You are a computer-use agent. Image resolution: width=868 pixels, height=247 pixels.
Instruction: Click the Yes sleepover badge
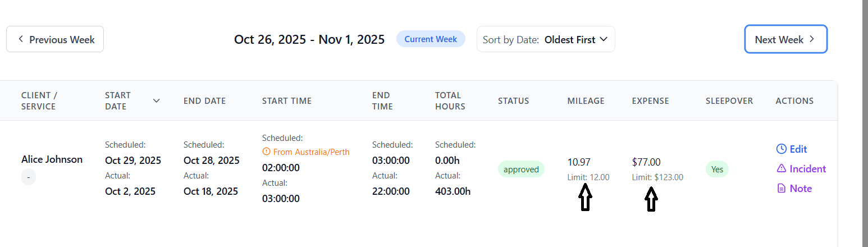[717, 169]
